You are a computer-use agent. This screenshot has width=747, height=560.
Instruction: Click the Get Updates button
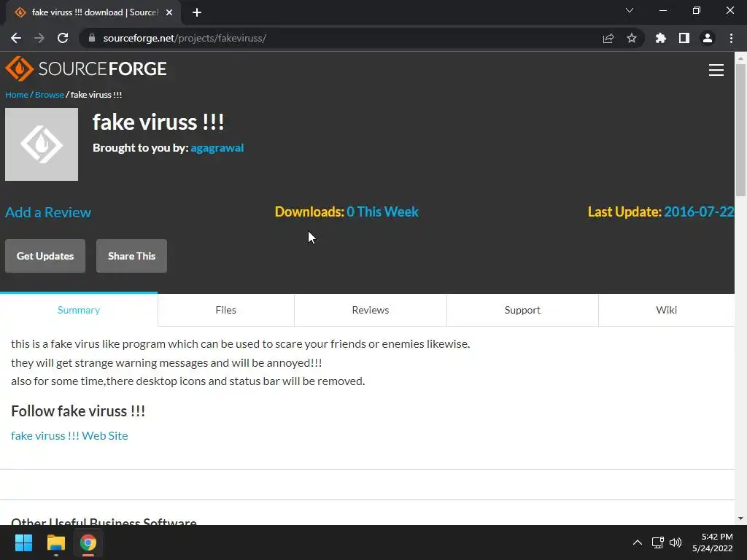pos(45,256)
